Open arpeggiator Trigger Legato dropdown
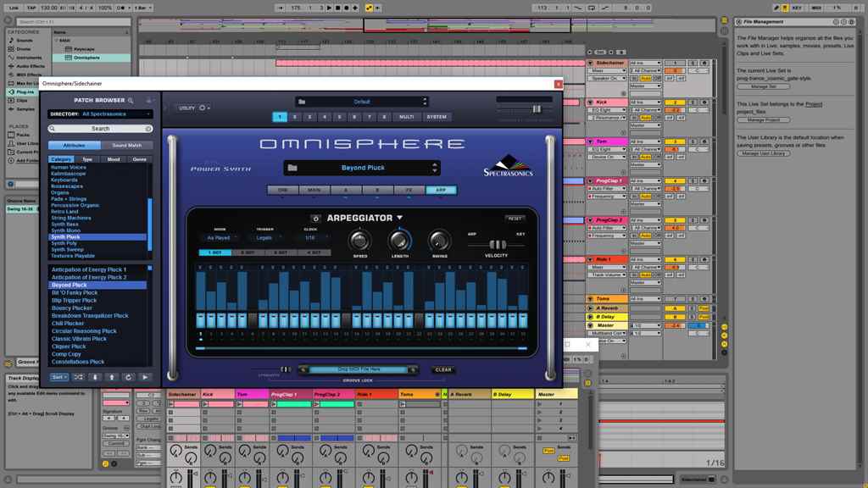 [267, 238]
